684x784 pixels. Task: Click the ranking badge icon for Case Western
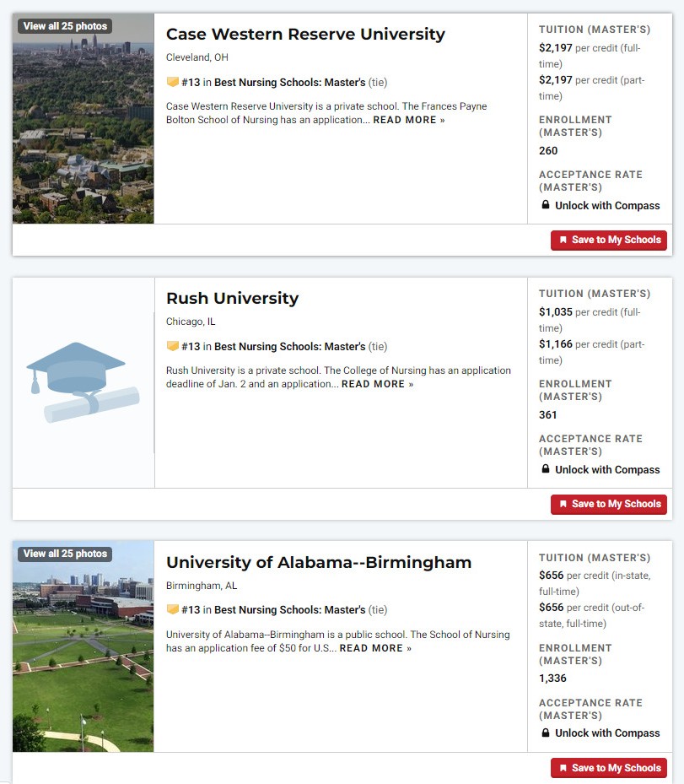point(172,82)
